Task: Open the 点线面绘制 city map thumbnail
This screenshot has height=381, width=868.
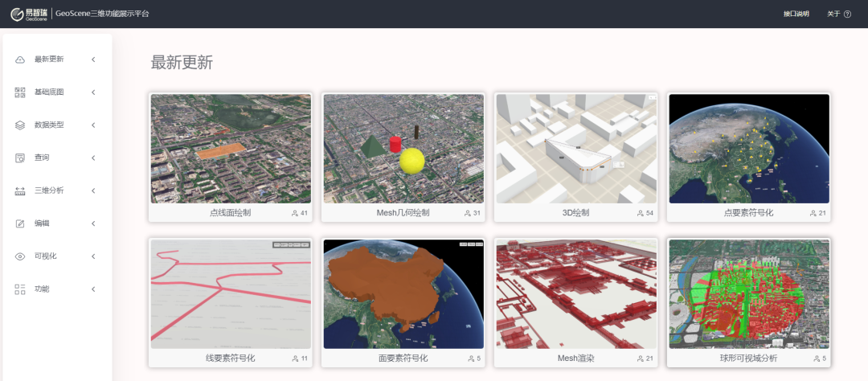Action: click(231, 149)
